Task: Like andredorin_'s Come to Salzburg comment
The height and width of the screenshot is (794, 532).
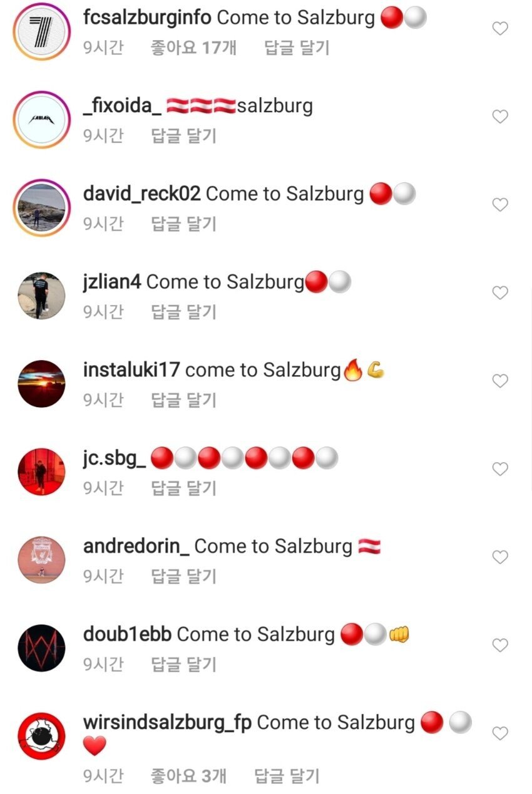Action: pyautogui.click(x=500, y=557)
